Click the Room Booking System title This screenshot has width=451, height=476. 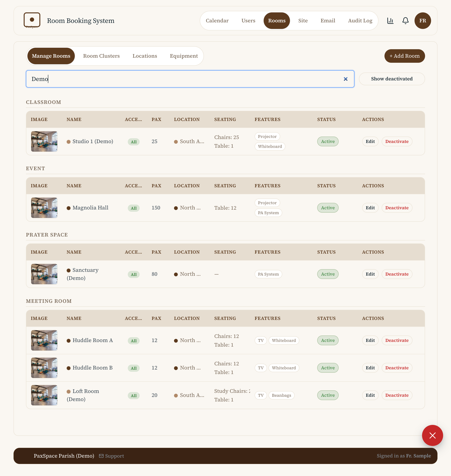tap(81, 21)
